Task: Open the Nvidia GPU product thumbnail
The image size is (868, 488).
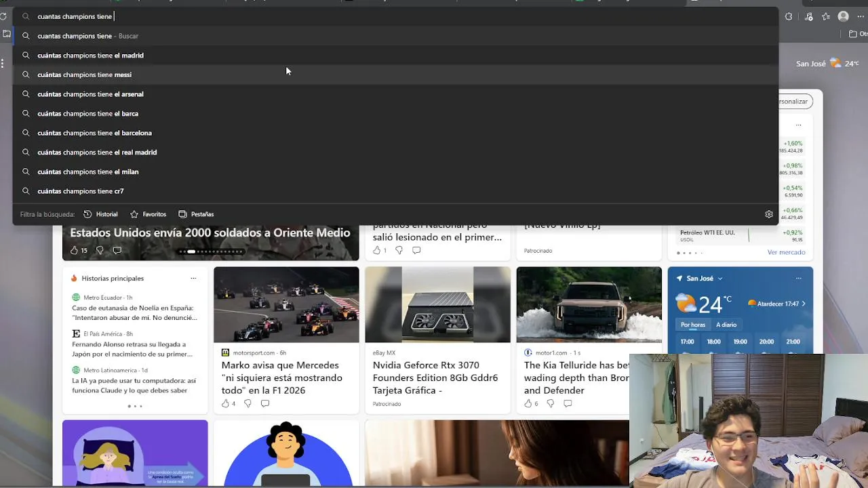Action: [437, 305]
